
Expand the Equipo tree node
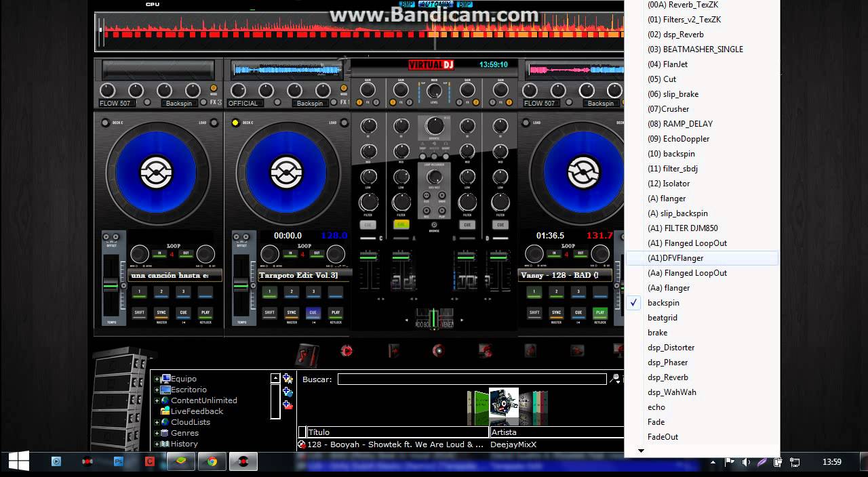(157, 379)
